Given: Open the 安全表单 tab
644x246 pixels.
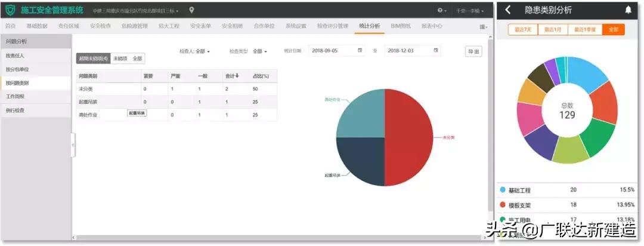Looking at the screenshot, I should [x=200, y=26].
